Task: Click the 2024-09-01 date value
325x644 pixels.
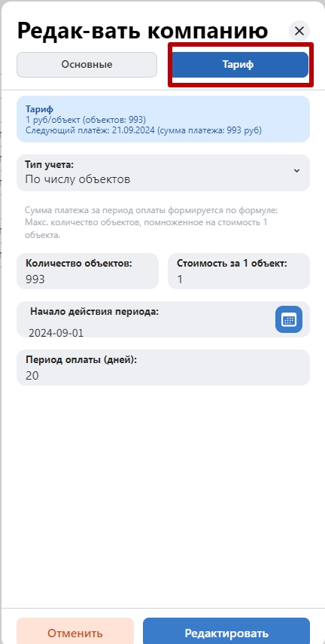Action: (x=56, y=332)
